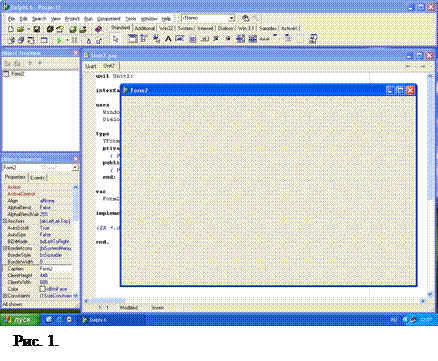Select the CheckBox component icon
438x361 pixels.
[216, 39]
